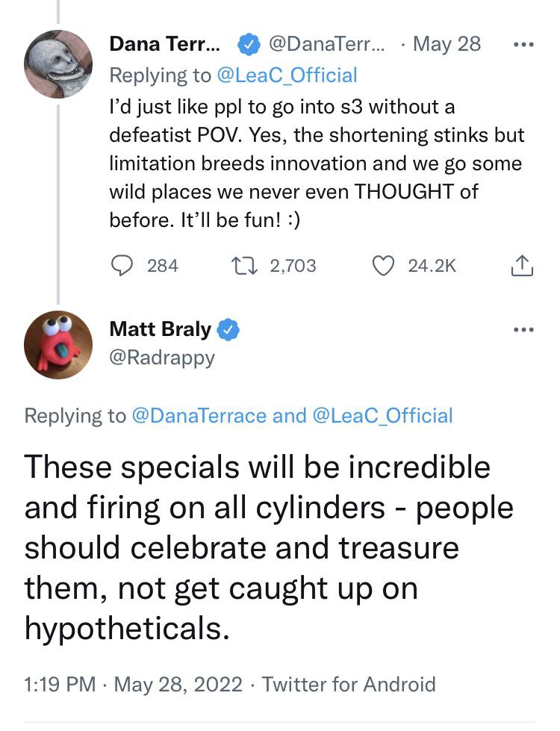Click the Matt Braly display name

[160, 329]
